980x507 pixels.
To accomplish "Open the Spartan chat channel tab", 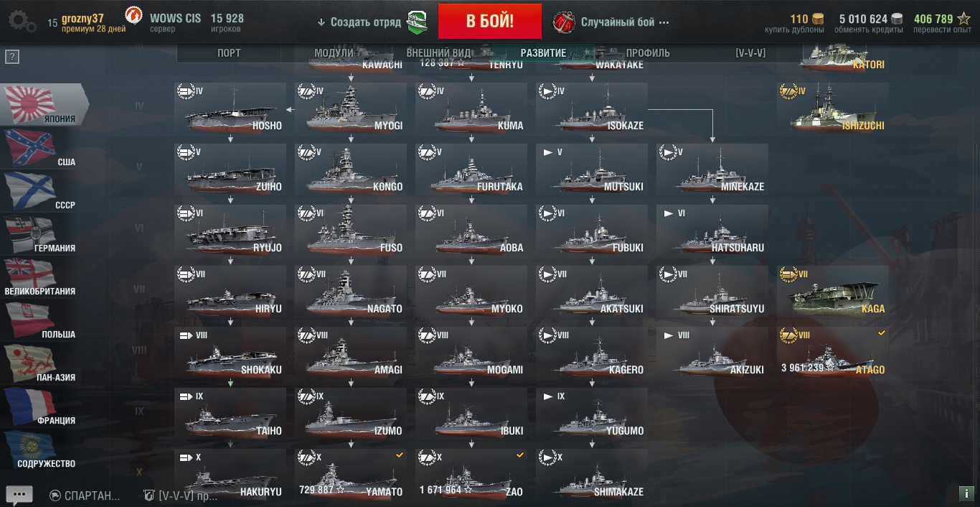I will 85,496.
